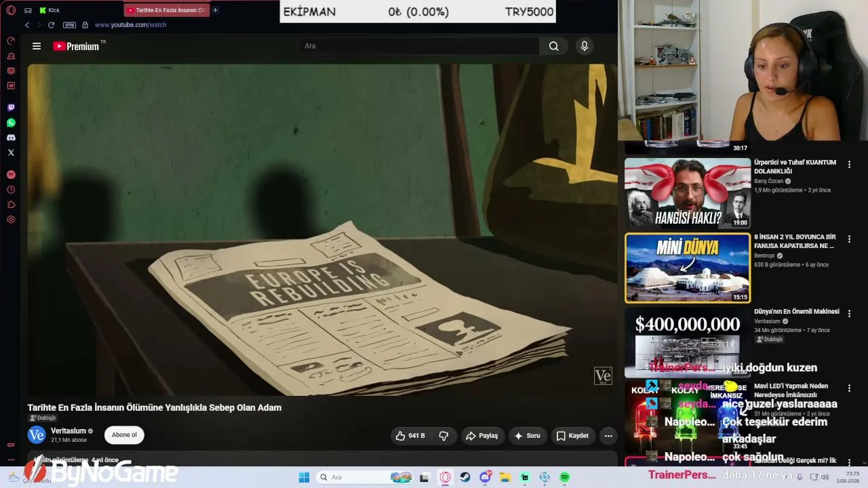Go to YouTube Premium home logo

tap(76, 46)
